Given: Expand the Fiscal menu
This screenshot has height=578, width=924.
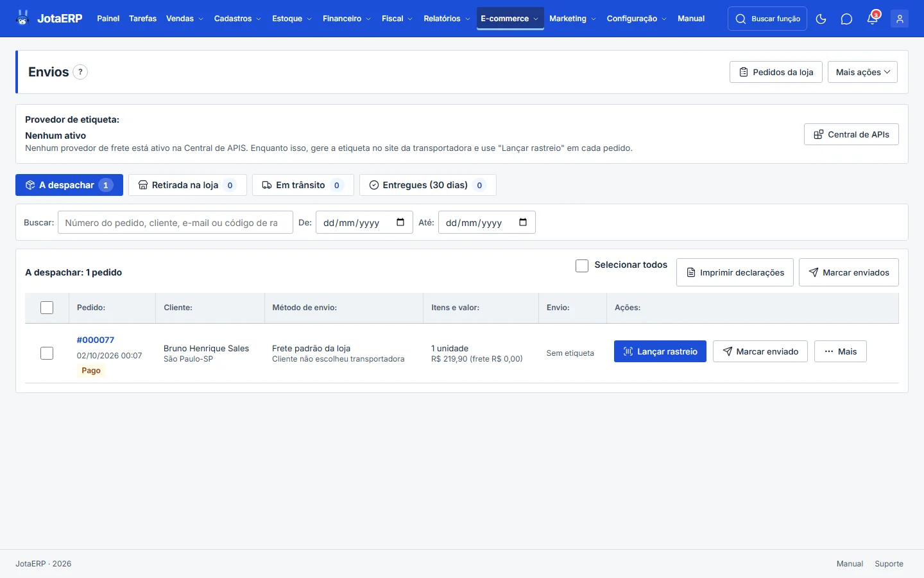Looking at the screenshot, I should (x=397, y=19).
